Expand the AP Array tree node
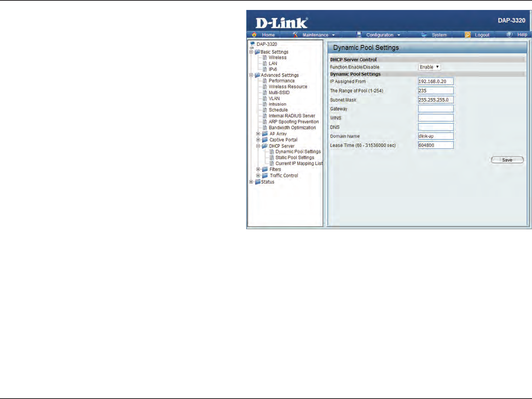This screenshot has height=399, width=532. (x=258, y=134)
